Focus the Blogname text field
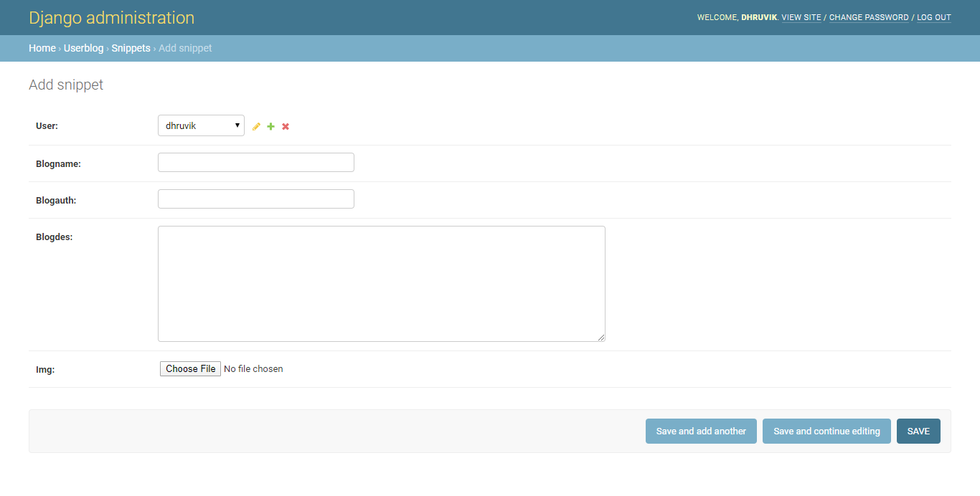Image resolution: width=980 pixels, height=496 pixels. 256,162
